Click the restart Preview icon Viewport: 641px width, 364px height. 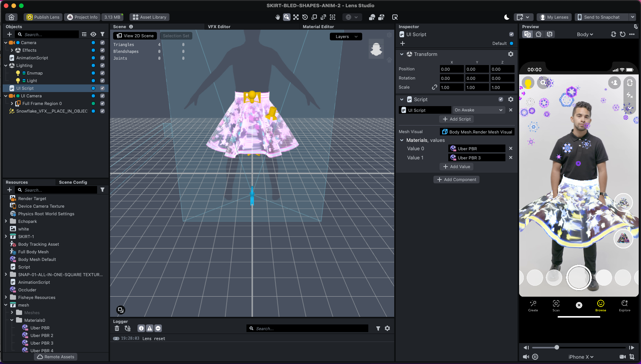[622, 34]
